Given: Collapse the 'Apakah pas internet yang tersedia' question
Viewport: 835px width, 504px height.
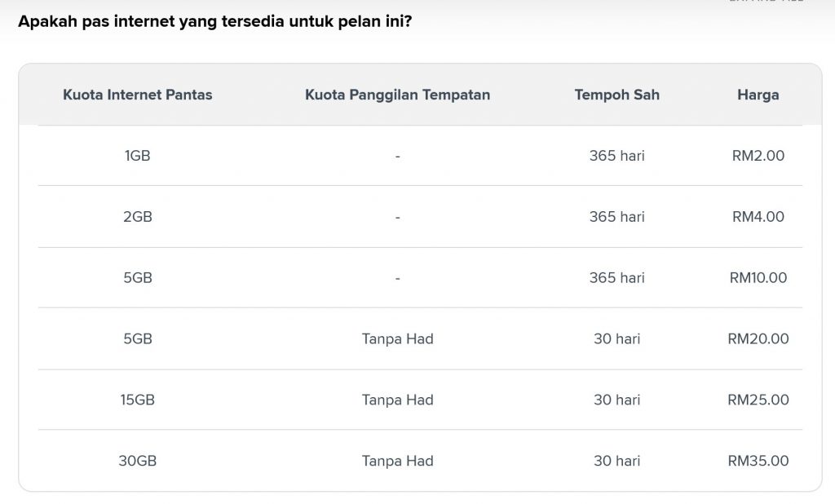Looking at the screenshot, I should coord(214,21).
